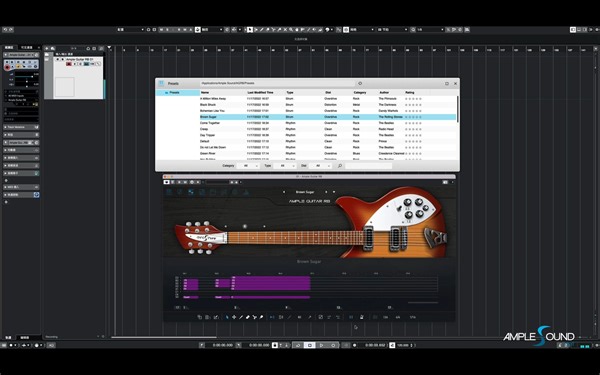
Task: Toggle Mute on Ample Guitar RB 01 track
Action: (x=58, y=59)
